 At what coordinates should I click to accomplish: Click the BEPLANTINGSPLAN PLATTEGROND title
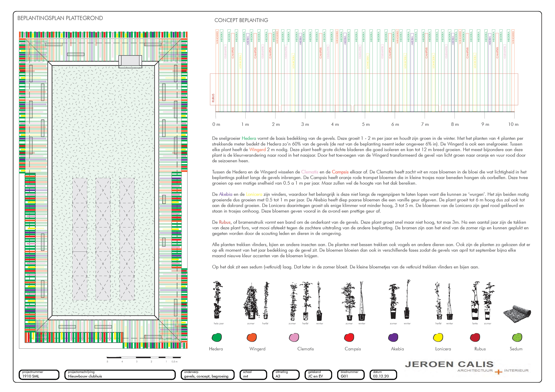[x=60, y=18]
